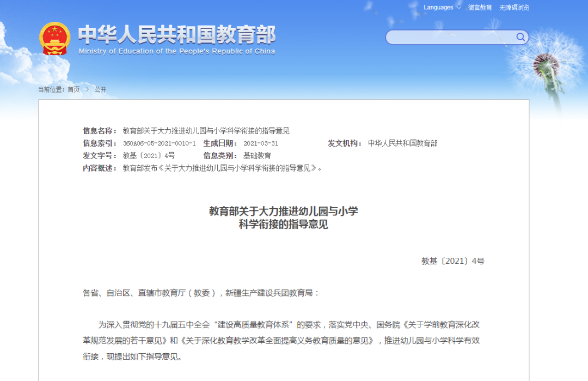Open the Languages dropdown
Screen dimensions: 588x381
(442, 8)
